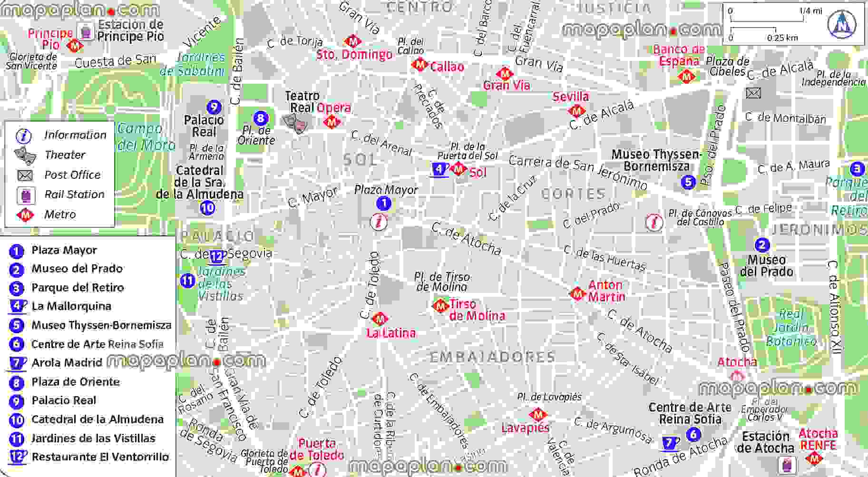Screen dimensions: 868x477
Task: Click map marker 8 at Pl. de Oriente
Action: click(260, 118)
